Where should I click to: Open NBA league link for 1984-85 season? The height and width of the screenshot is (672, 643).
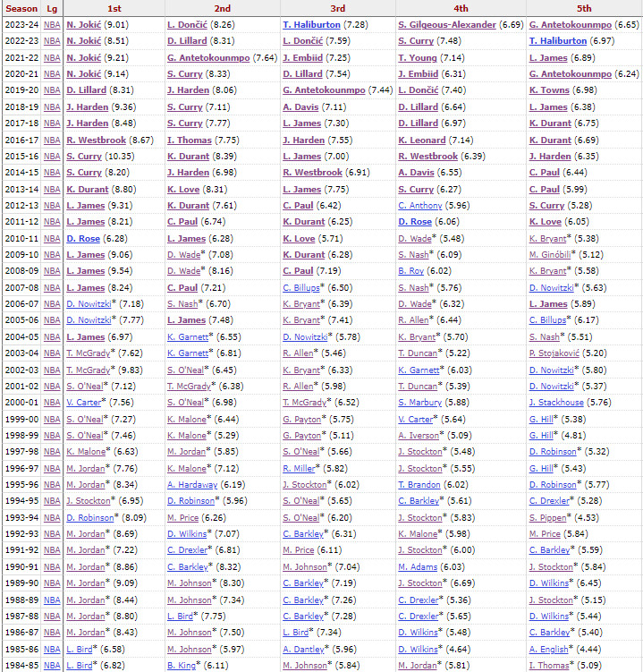52,666
